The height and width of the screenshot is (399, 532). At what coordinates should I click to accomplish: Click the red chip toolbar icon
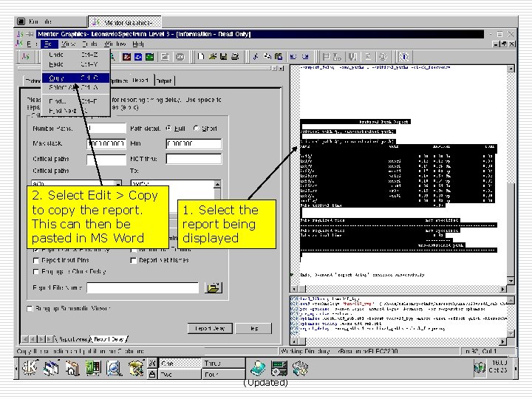pyautogui.click(x=126, y=57)
